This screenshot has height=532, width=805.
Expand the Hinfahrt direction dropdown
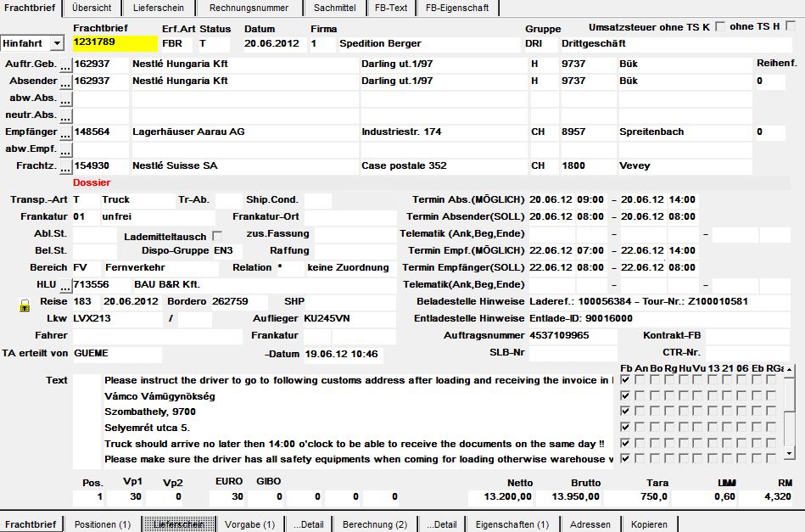pyautogui.click(x=57, y=43)
